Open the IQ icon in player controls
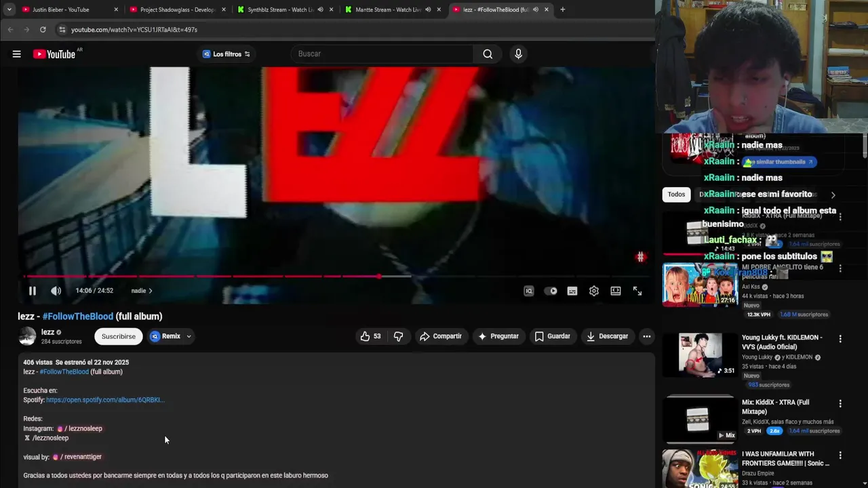Image resolution: width=868 pixels, height=488 pixels. [529, 291]
